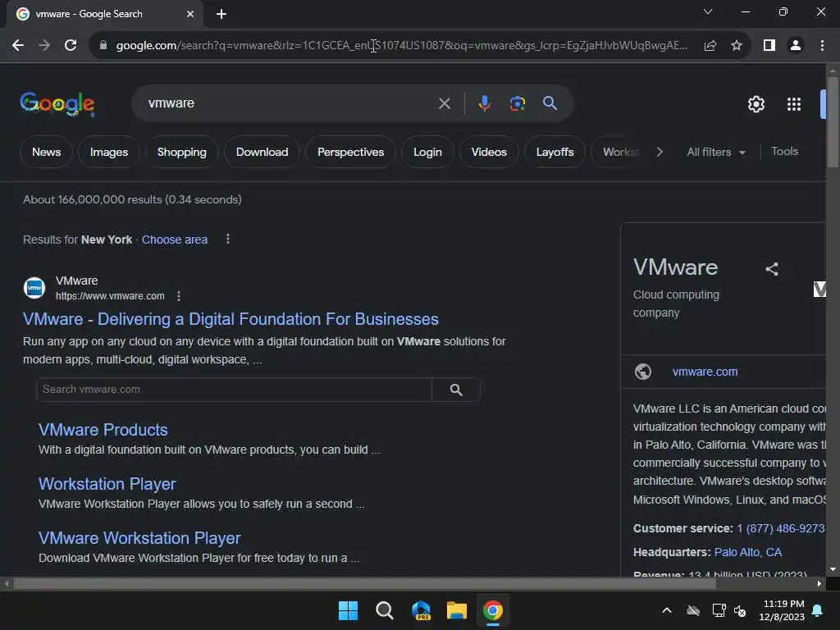Click the Search vmware.com field
This screenshot has width=840, height=630.
tap(234, 390)
